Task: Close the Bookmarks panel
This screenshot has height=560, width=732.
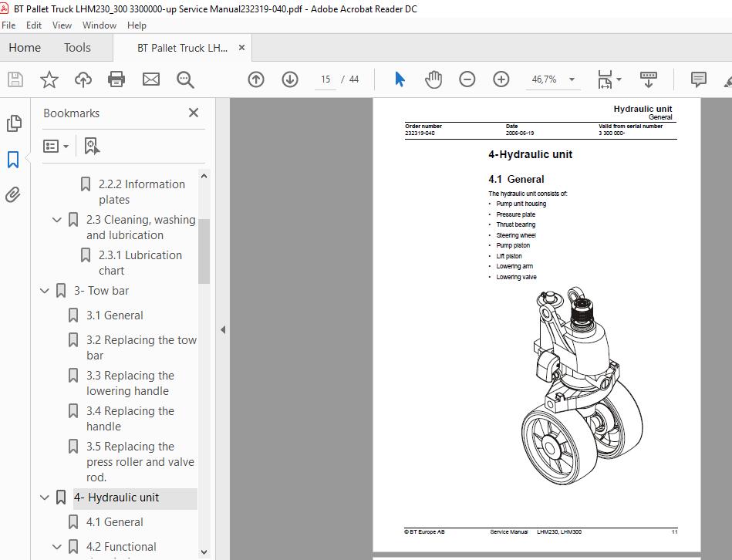Action: pos(194,113)
